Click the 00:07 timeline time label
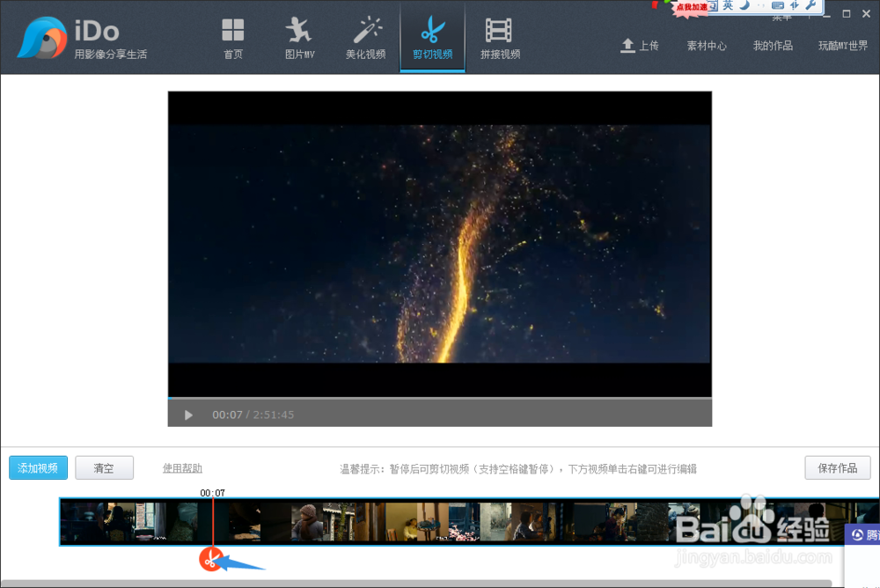880x588 pixels. [x=212, y=493]
